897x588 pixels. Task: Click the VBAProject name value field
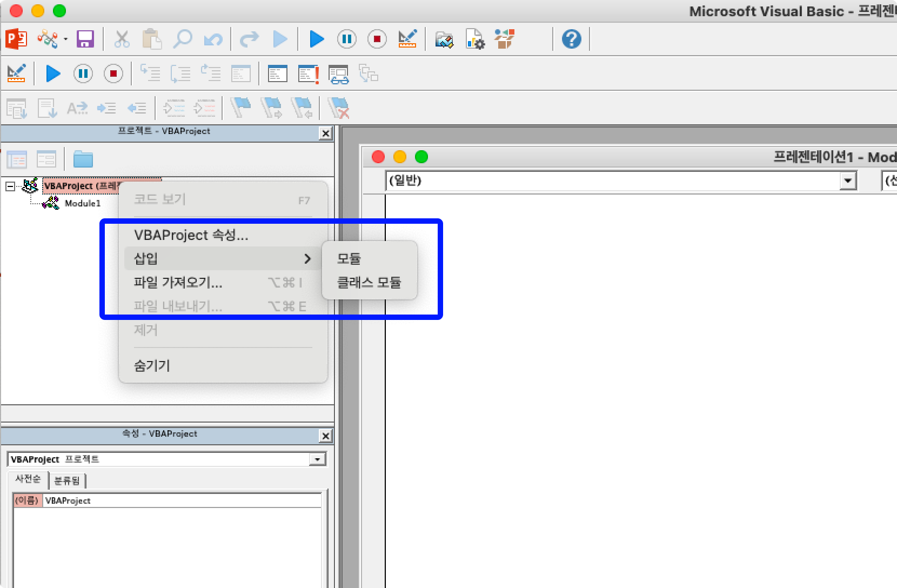pos(182,500)
